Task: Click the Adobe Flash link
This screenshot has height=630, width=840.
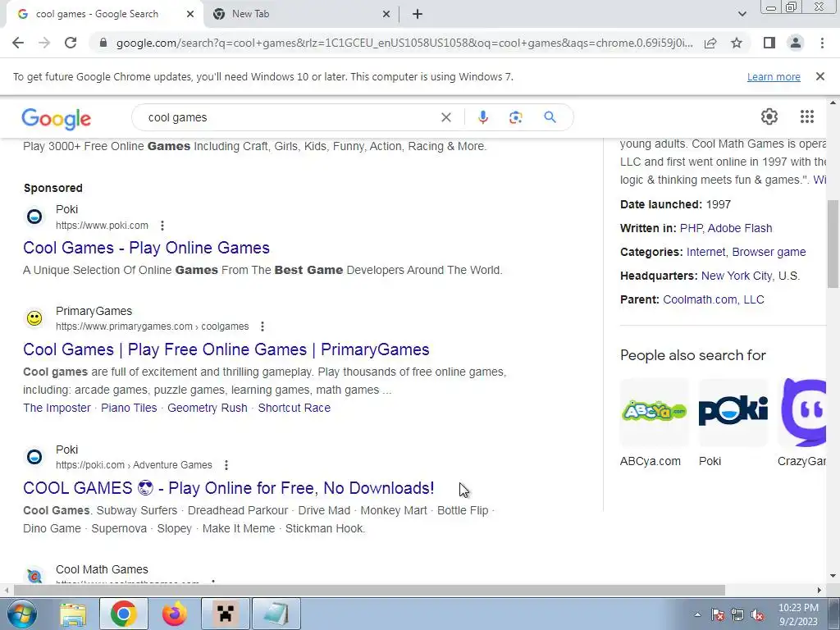Action: pyautogui.click(x=740, y=228)
